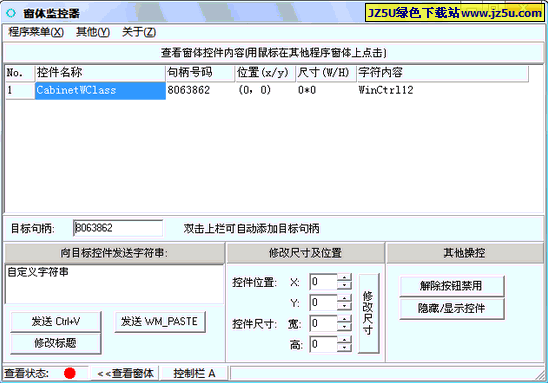
Task: Sort by 控件名称 column header
Action: (x=100, y=73)
